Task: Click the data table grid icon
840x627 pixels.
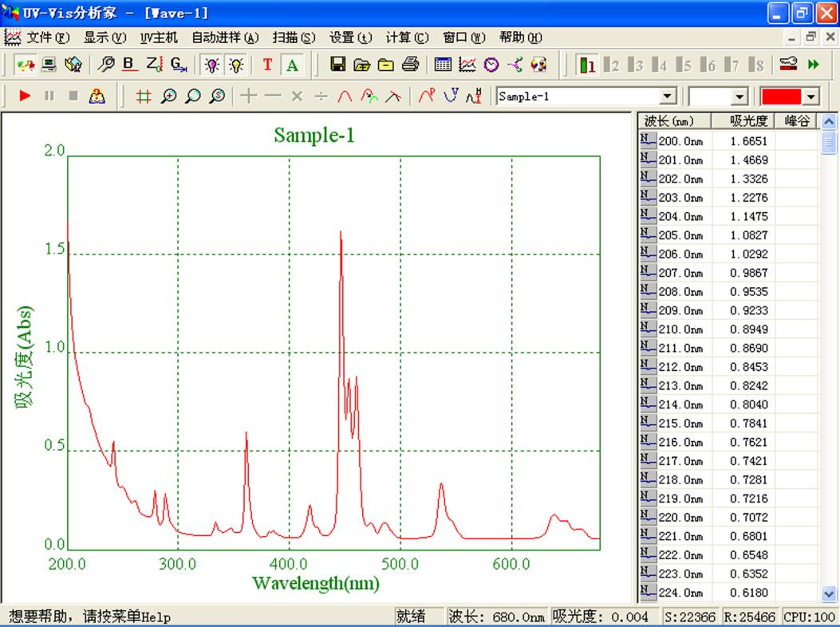Action: pos(443,65)
